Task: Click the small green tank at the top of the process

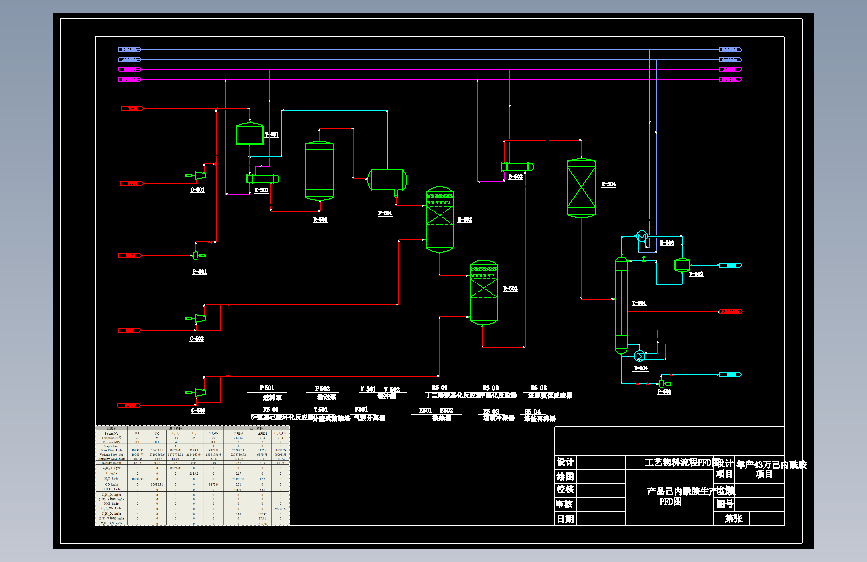Action: pos(250,133)
